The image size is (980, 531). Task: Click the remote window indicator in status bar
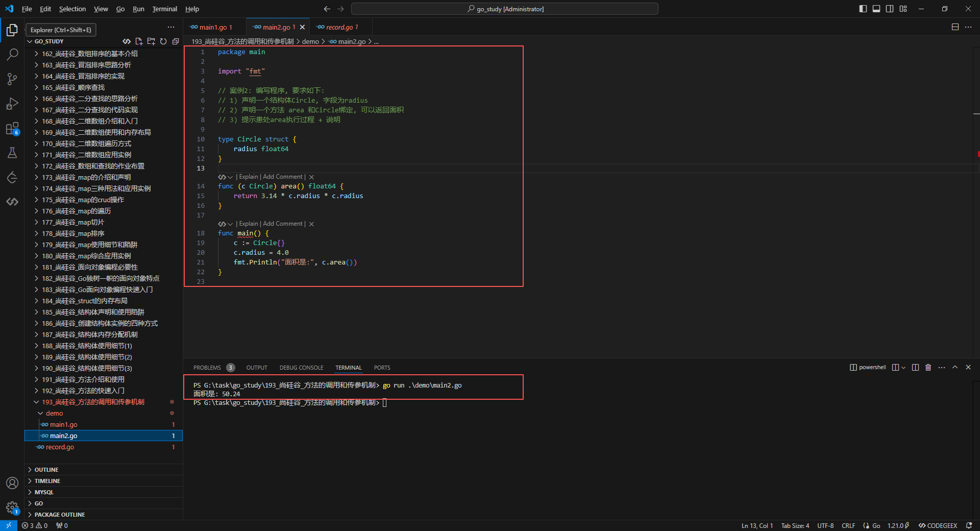(9, 526)
